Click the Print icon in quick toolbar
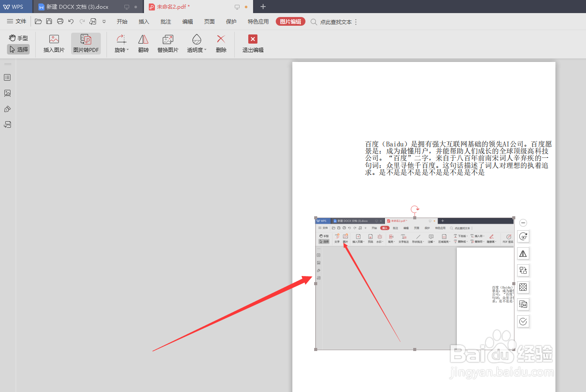586x392 pixels. pos(60,21)
